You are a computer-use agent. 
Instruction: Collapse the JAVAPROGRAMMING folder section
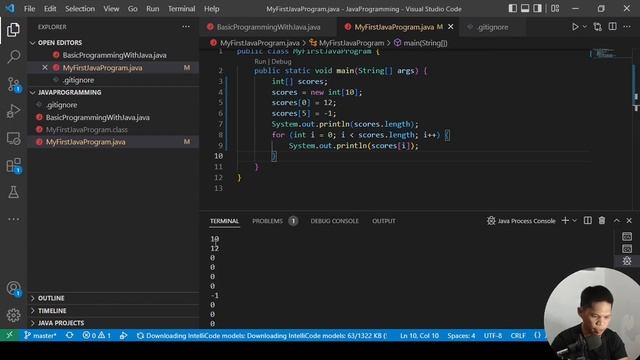[69, 92]
